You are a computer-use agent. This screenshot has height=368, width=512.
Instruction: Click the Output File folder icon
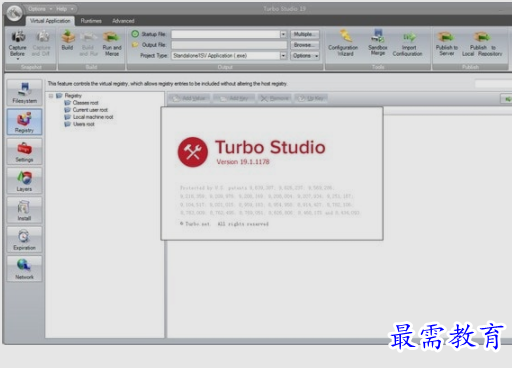pos(135,45)
